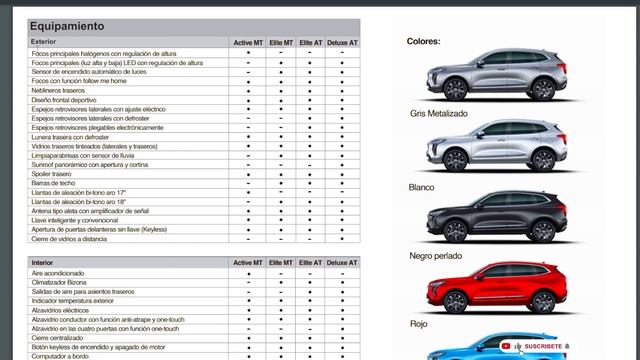The width and height of the screenshot is (640, 360).
Task: Click the 'Spoiler trasero' row label
Action: coord(51,174)
